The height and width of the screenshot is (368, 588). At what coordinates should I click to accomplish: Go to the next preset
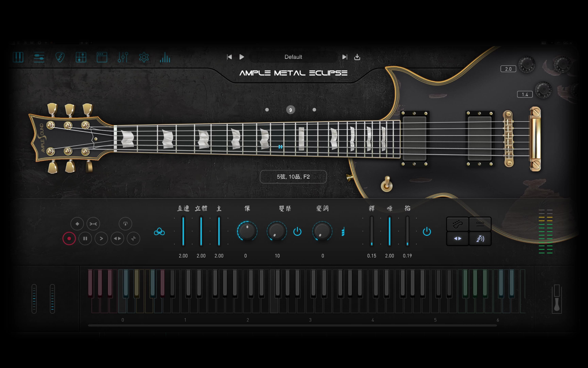click(x=344, y=57)
